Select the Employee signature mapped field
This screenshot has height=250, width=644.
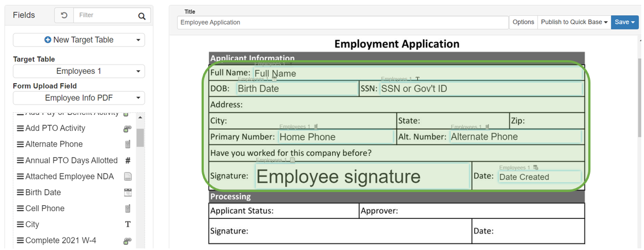[363, 176]
